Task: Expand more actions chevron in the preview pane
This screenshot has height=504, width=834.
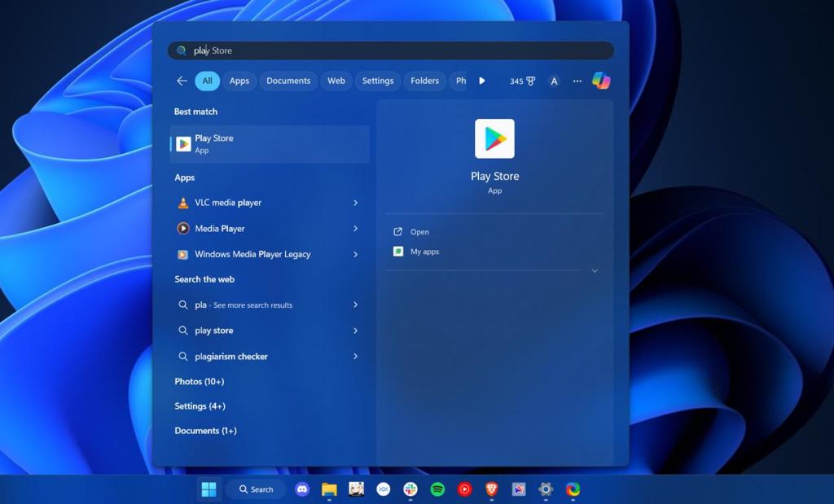Action: [x=595, y=270]
